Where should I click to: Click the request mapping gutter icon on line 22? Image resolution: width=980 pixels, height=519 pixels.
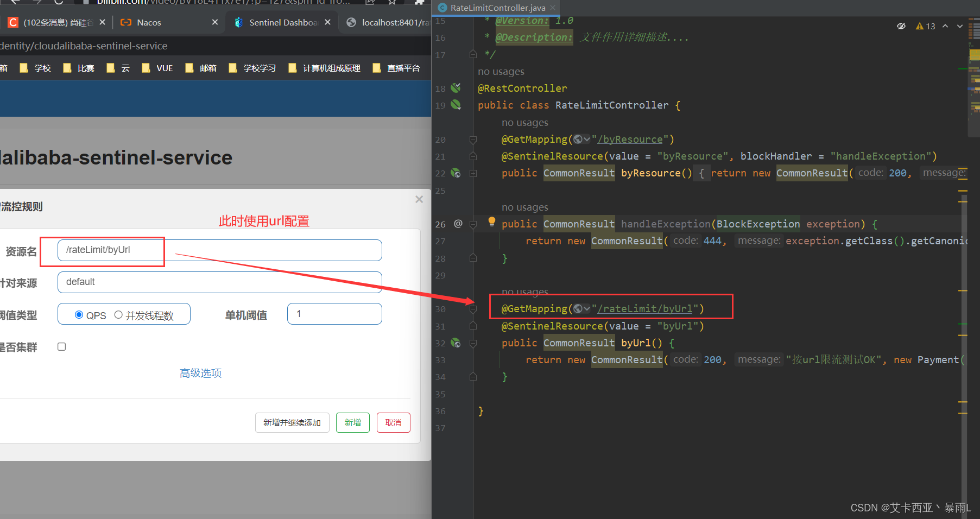click(456, 173)
